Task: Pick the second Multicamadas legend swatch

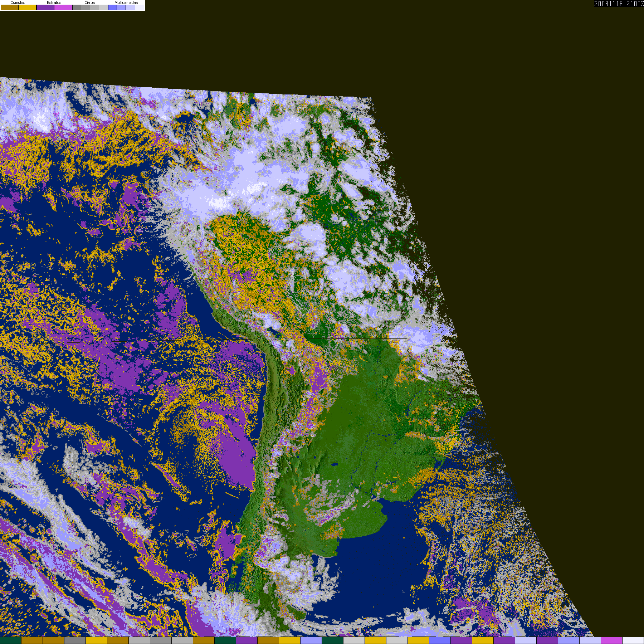Action: pos(121,8)
